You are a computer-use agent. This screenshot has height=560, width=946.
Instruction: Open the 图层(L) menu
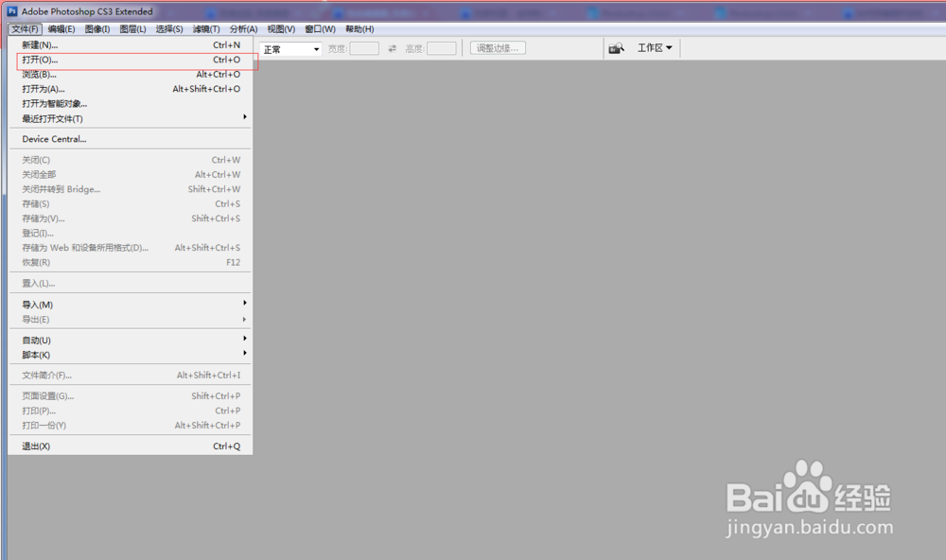point(132,29)
